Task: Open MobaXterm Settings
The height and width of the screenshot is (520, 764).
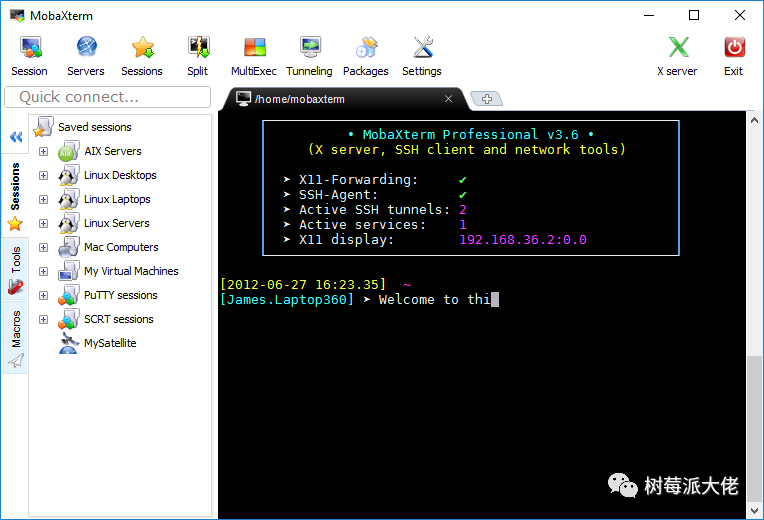Action: tap(422, 57)
